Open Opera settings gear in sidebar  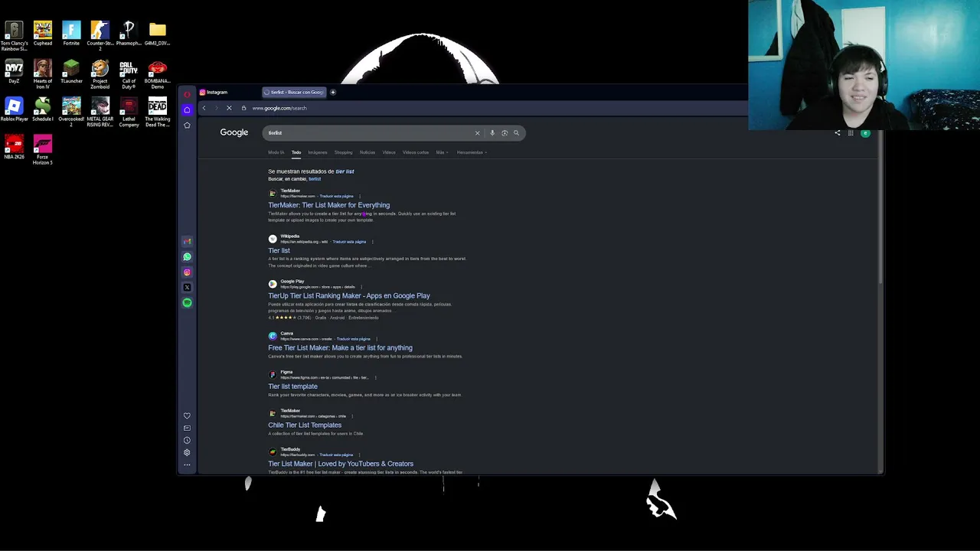point(187,453)
